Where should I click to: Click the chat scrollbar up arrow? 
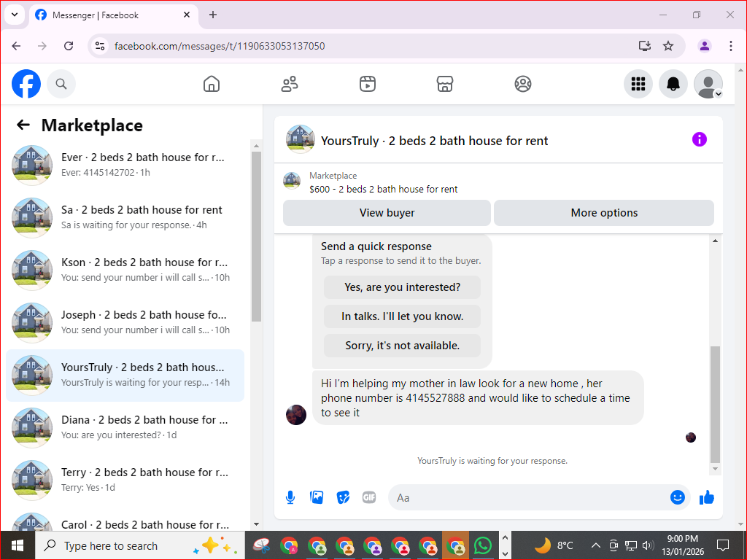coord(715,241)
